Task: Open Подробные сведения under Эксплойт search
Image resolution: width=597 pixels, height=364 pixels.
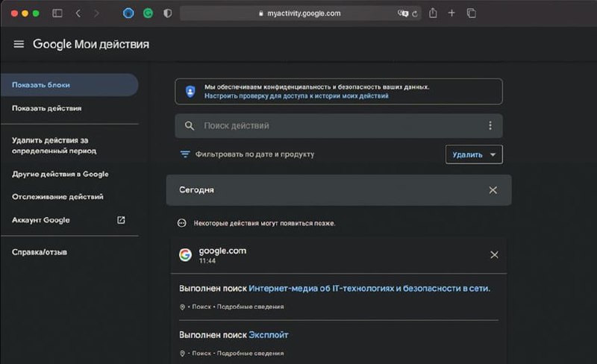Action: point(250,354)
